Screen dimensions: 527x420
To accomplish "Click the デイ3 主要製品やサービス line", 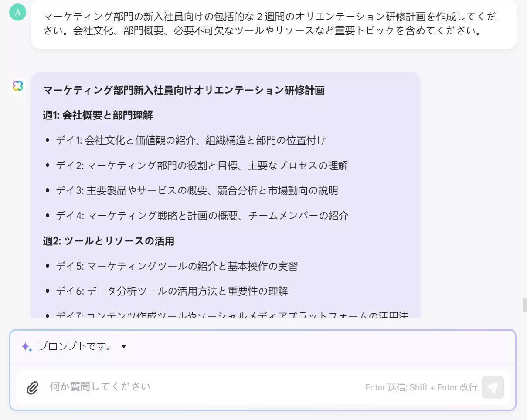I will [x=197, y=190].
